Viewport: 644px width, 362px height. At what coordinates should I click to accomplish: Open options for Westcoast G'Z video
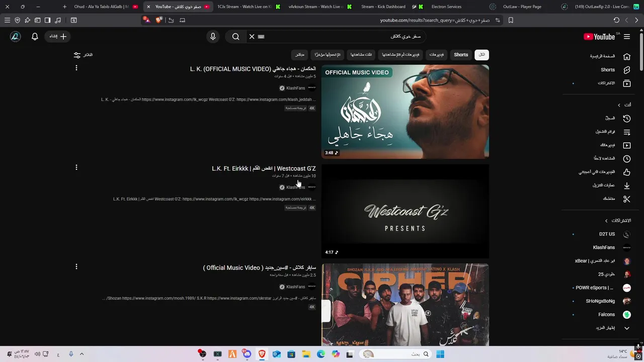click(x=76, y=167)
